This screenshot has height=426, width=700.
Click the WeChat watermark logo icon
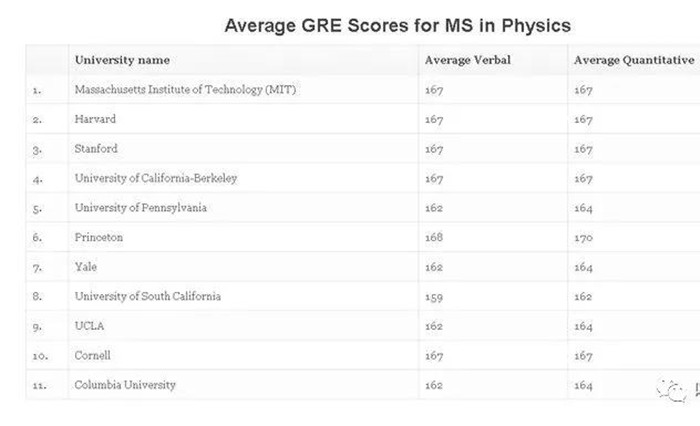(x=671, y=391)
